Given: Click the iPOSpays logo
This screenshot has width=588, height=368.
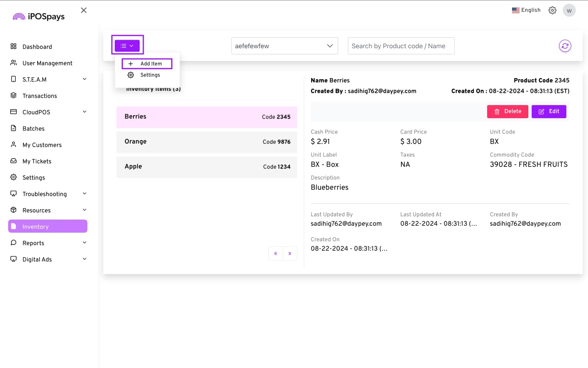Looking at the screenshot, I should click(x=39, y=16).
